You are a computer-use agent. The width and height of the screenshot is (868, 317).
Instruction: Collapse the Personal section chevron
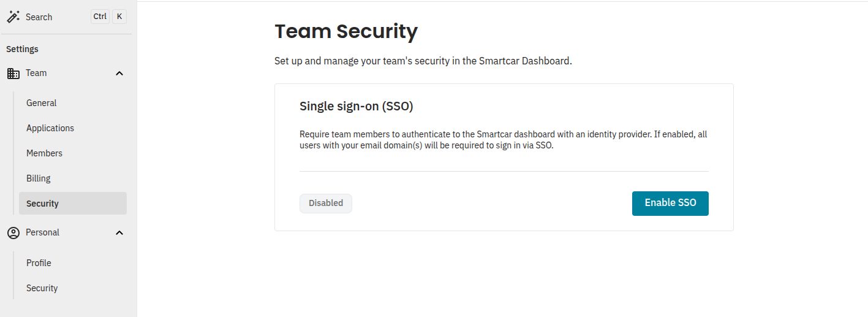tap(119, 233)
